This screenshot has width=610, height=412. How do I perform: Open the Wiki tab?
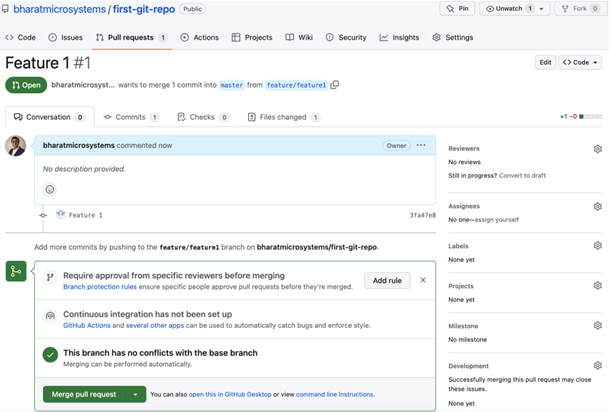click(299, 37)
